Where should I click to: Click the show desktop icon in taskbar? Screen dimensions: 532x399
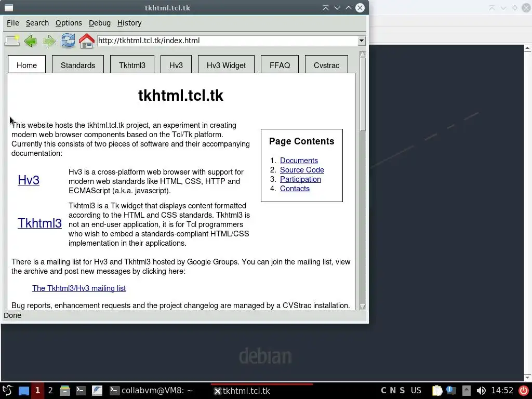point(24,391)
